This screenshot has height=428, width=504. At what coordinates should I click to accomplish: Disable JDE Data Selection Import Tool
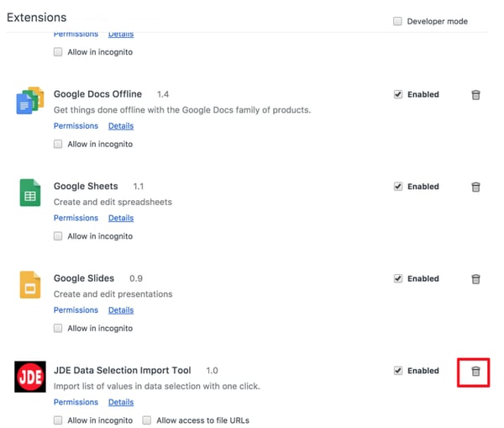tap(398, 371)
